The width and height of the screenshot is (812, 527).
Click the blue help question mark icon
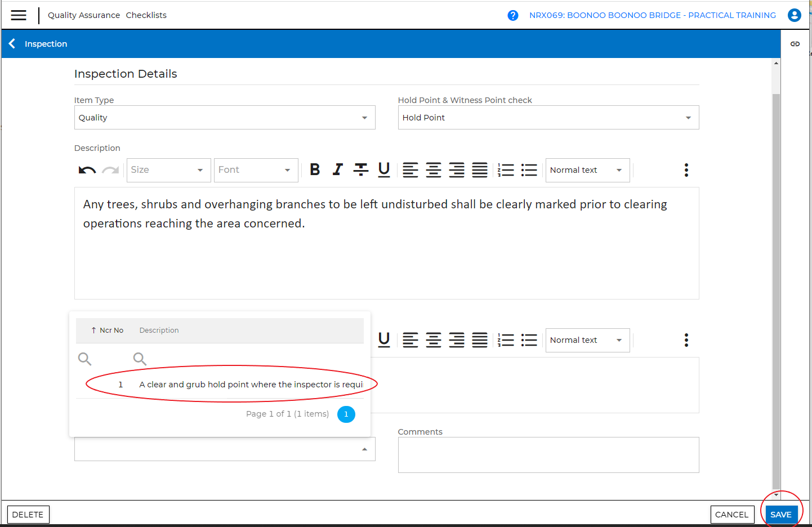coord(512,15)
